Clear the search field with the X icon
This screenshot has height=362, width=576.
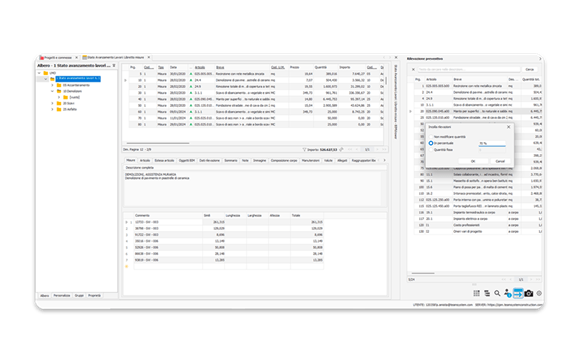tap(413, 69)
